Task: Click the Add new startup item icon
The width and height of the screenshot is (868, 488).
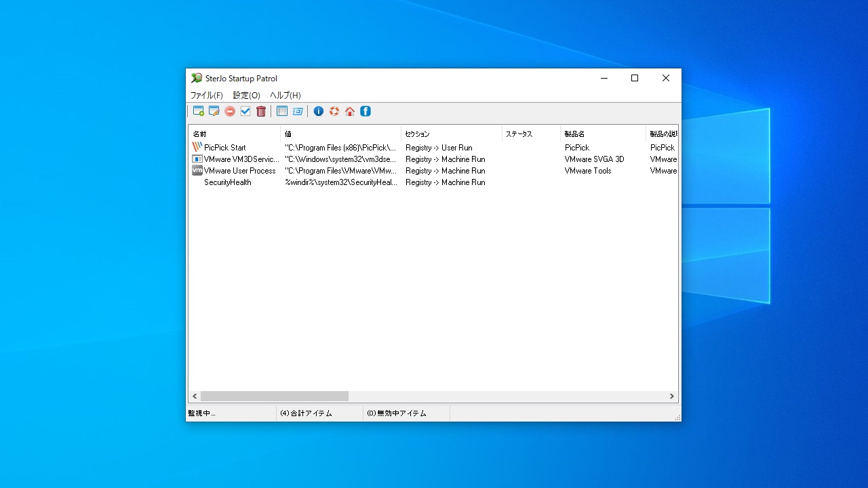Action: (199, 111)
